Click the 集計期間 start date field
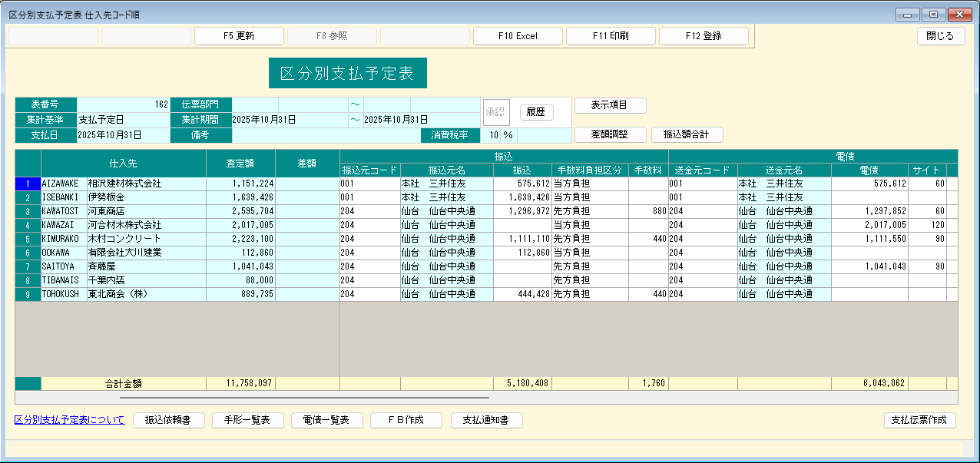 [x=290, y=120]
